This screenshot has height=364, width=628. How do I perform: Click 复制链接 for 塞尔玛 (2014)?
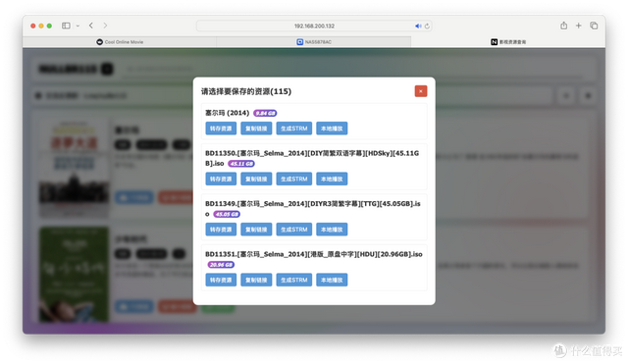click(256, 129)
